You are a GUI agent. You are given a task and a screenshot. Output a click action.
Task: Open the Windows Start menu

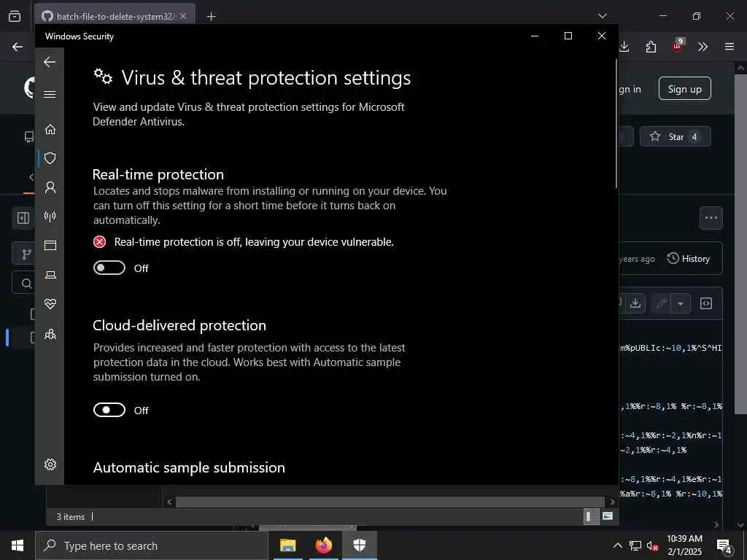(x=18, y=545)
